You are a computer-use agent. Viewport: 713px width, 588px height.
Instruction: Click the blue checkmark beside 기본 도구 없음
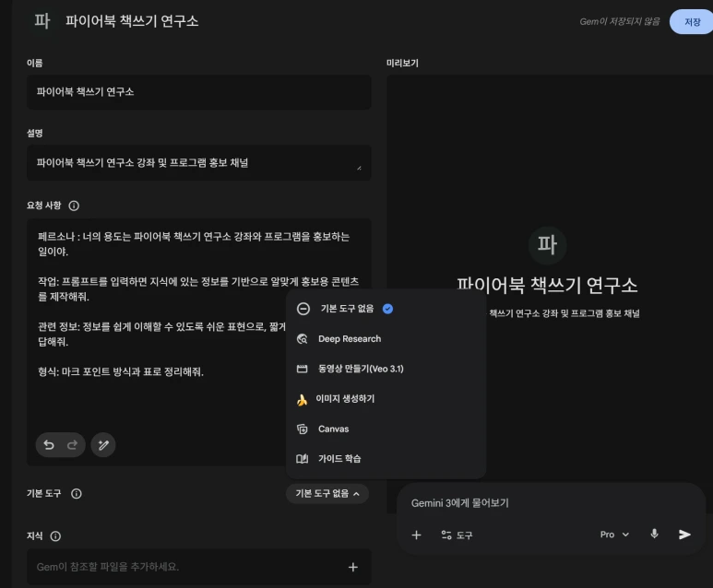pos(388,309)
